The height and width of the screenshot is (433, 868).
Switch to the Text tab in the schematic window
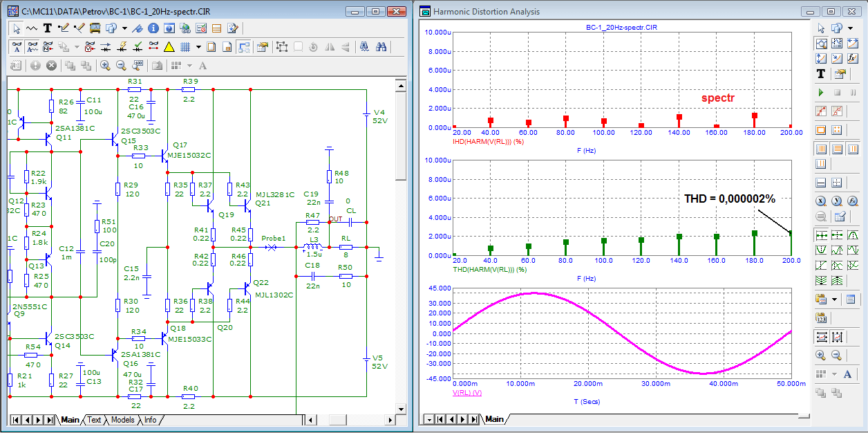coord(94,420)
